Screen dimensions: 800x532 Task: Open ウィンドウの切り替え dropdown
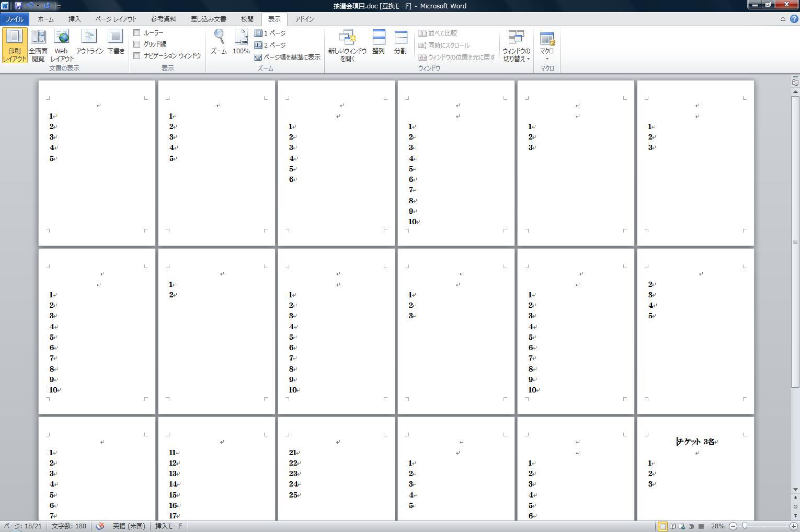coord(516,45)
